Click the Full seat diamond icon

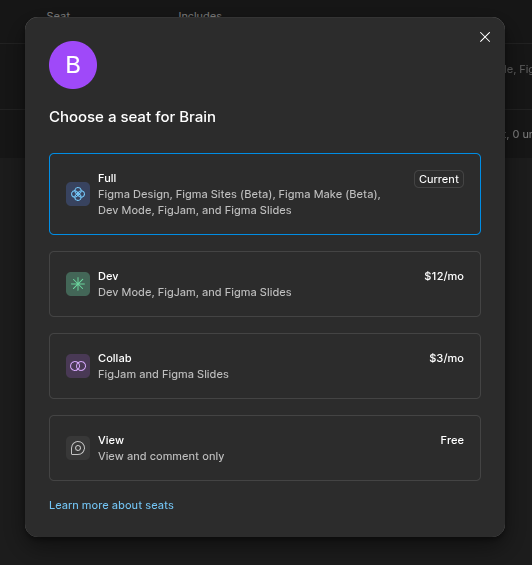point(78,194)
